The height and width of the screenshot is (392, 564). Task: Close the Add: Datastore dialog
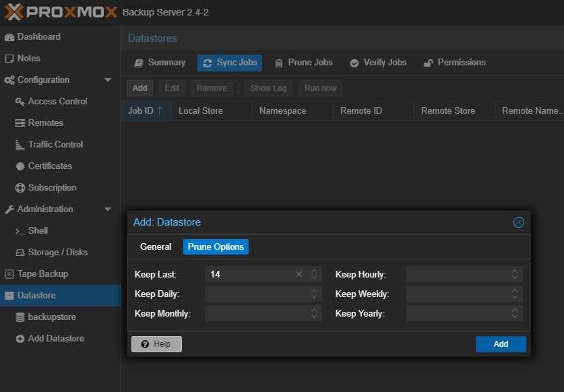click(x=518, y=222)
